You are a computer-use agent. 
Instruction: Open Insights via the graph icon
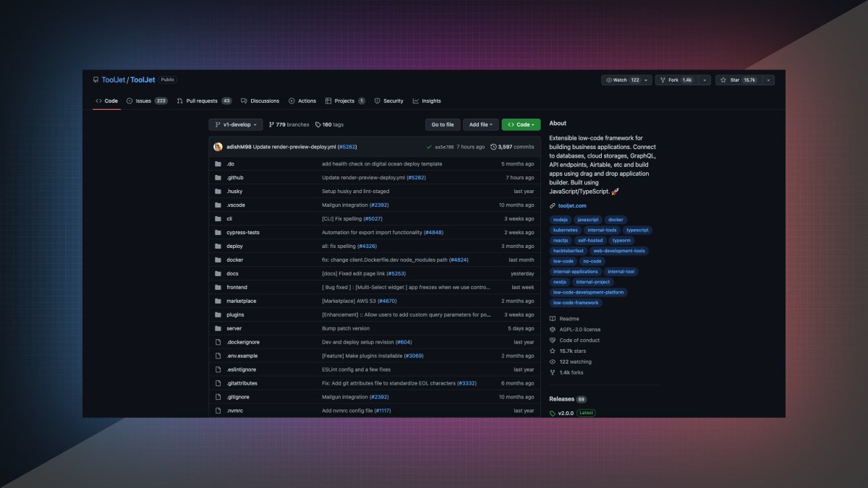pos(415,100)
